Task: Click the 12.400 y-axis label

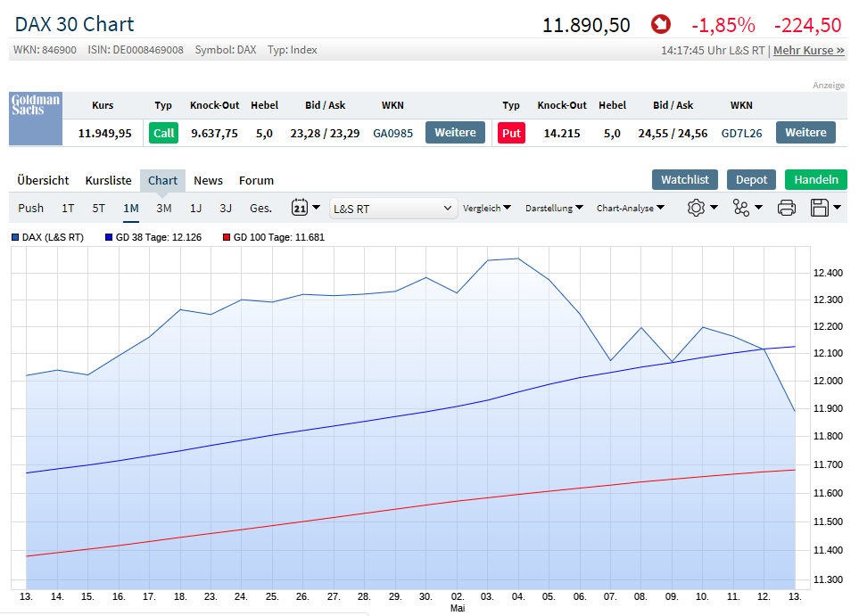Action: tap(828, 273)
